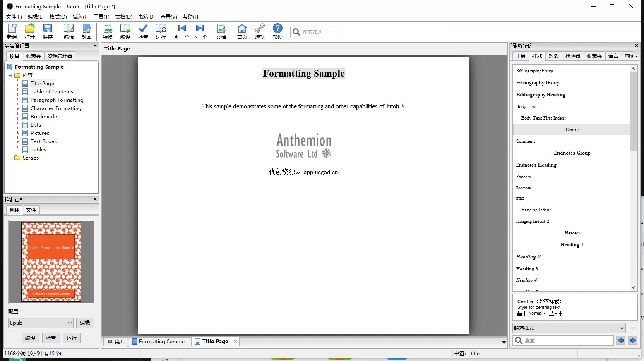
Task: Select Character Formatting in the project tree
Action: click(56, 108)
